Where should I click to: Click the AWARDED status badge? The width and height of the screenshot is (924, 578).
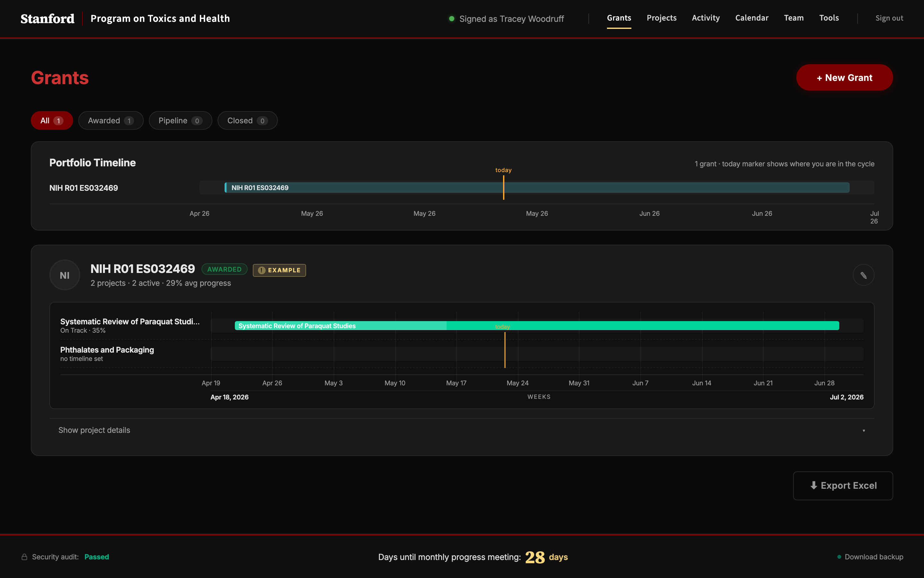[x=224, y=269]
